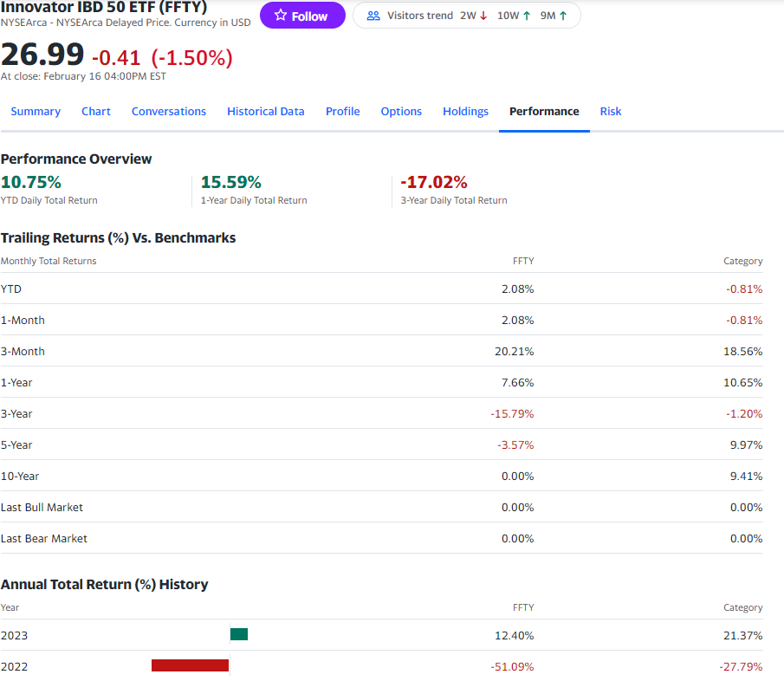Image resolution: width=784 pixels, height=681 pixels.
Task: Open the Summary tab
Action: click(36, 111)
